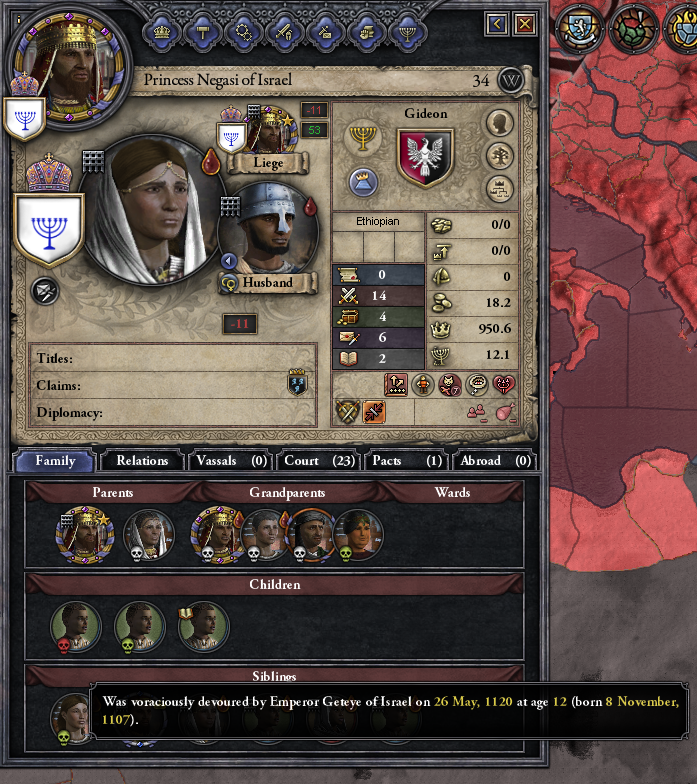Open the Religion view menorah icon
Screen dimensions: 697x784
point(408,33)
